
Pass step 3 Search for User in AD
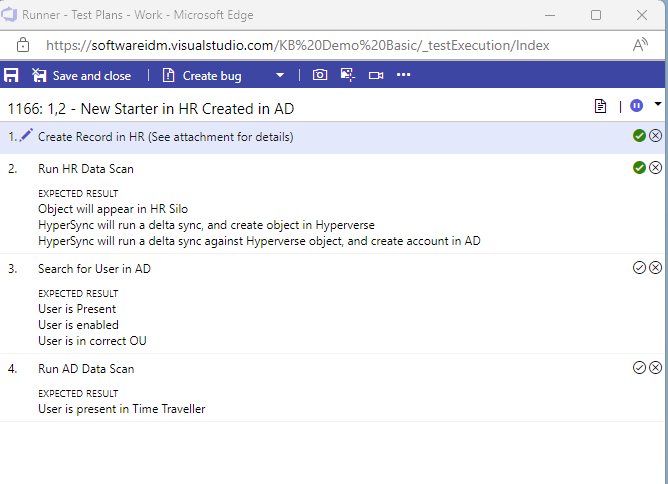pos(639,268)
